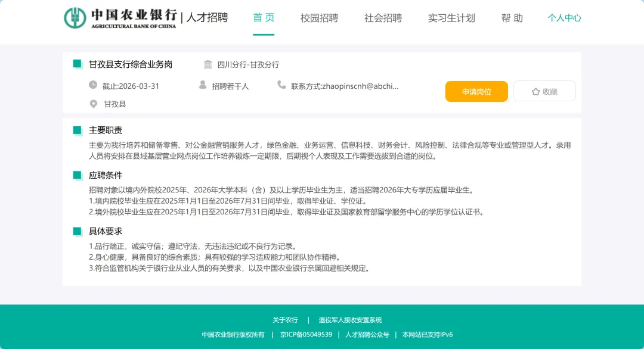Image resolution: width=644 pixels, height=349 pixels.
Task: Click 中国农业银行版权所有 footer text
Action: point(233,335)
